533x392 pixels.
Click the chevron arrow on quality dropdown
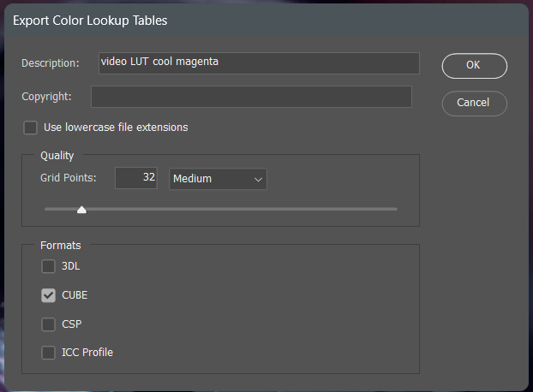(x=258, y=179)
